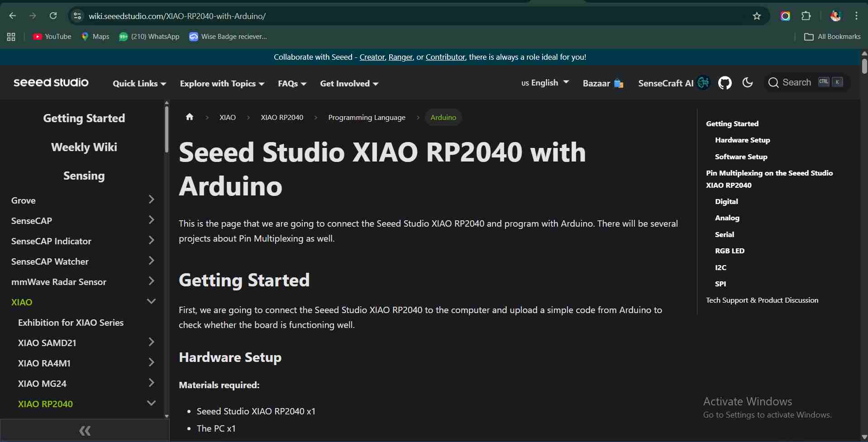Open the colorful circle extension icon

click(x=785, y=16)
